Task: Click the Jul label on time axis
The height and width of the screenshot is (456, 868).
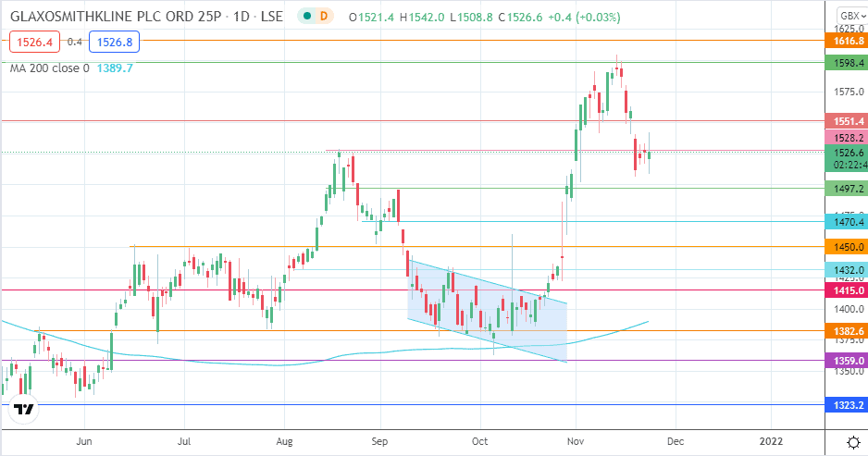Action: 184,441
